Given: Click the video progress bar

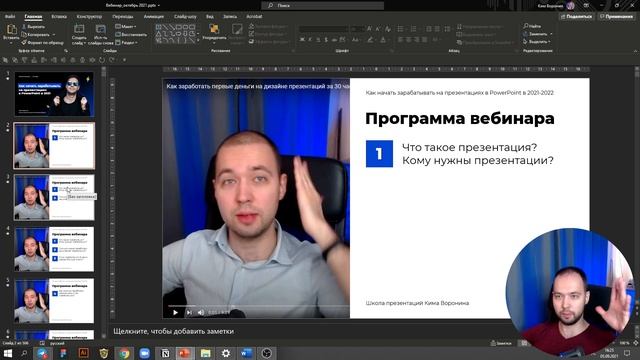Looking at the screenshot, I should point(258,305).
